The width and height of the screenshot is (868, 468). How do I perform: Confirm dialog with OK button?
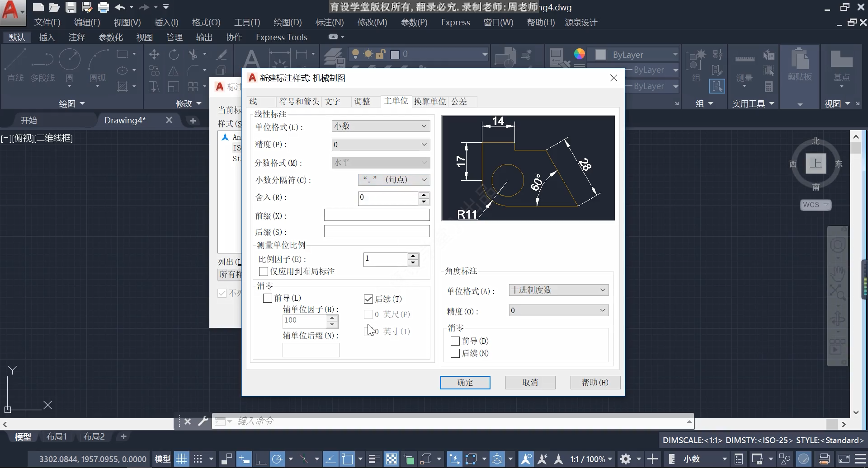click(x=465, y=383)
